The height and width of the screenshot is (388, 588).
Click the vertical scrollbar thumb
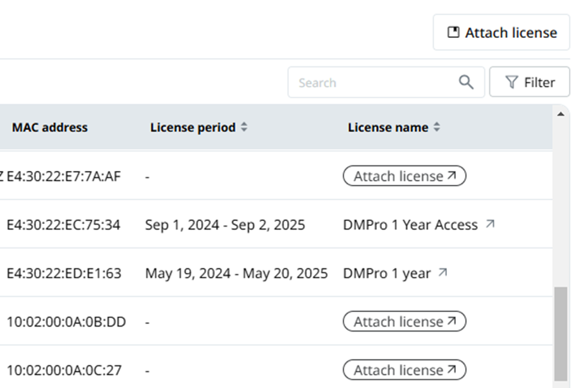[x=561, y=334]
